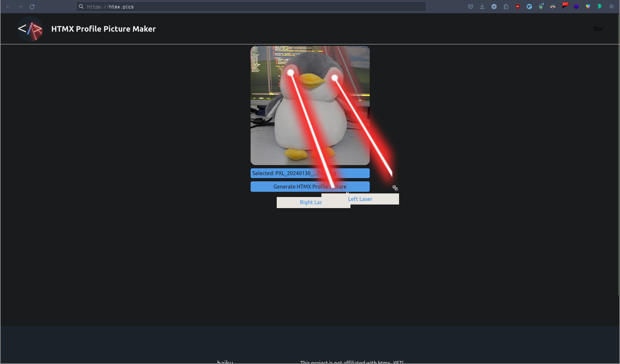Viewport: 620px width, 364px height.
Task: Open the uBlock Origin shield extension
Action: tap(518, 7)
